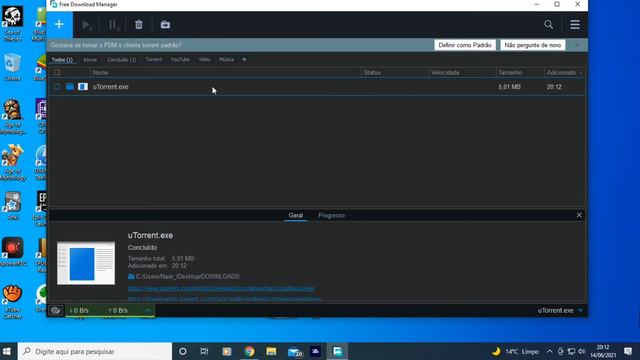Viewport: 640px width, 360px height.
Task: Click the folder icon beside download path
Action: tap(131, 277)
